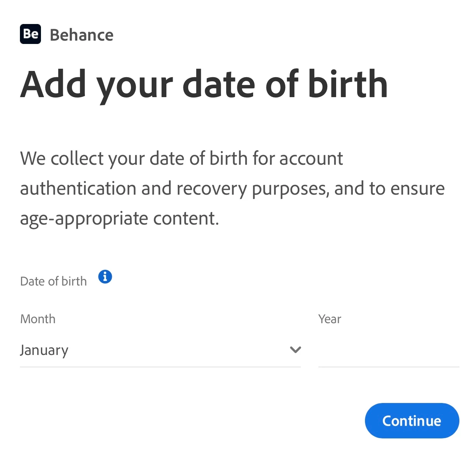
Task: Click the underline beneath the Year field
Action: tap(389, 367)
